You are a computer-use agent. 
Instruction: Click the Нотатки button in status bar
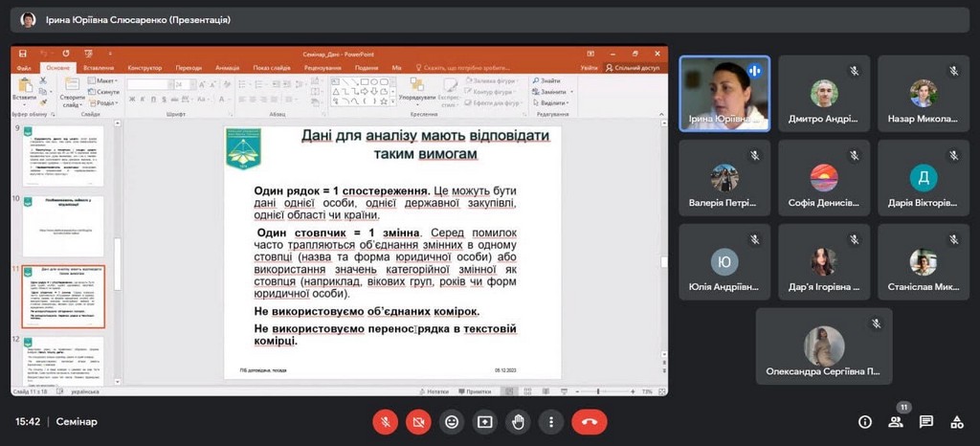(x=436, y=391)
